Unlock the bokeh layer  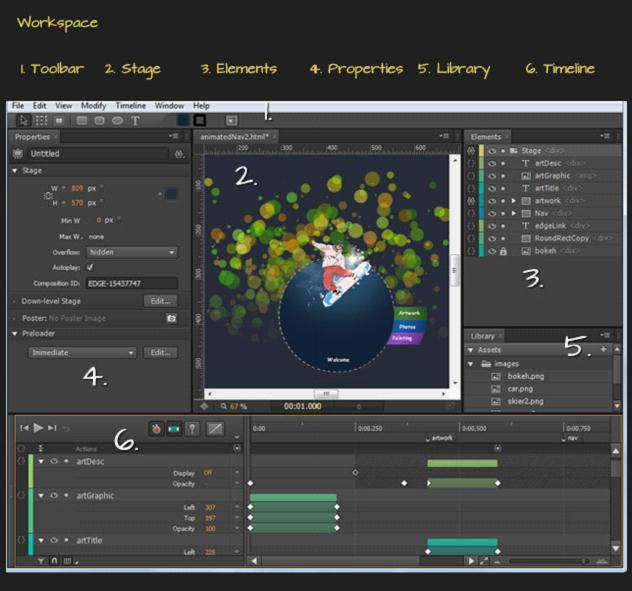[x=503, y=251]
